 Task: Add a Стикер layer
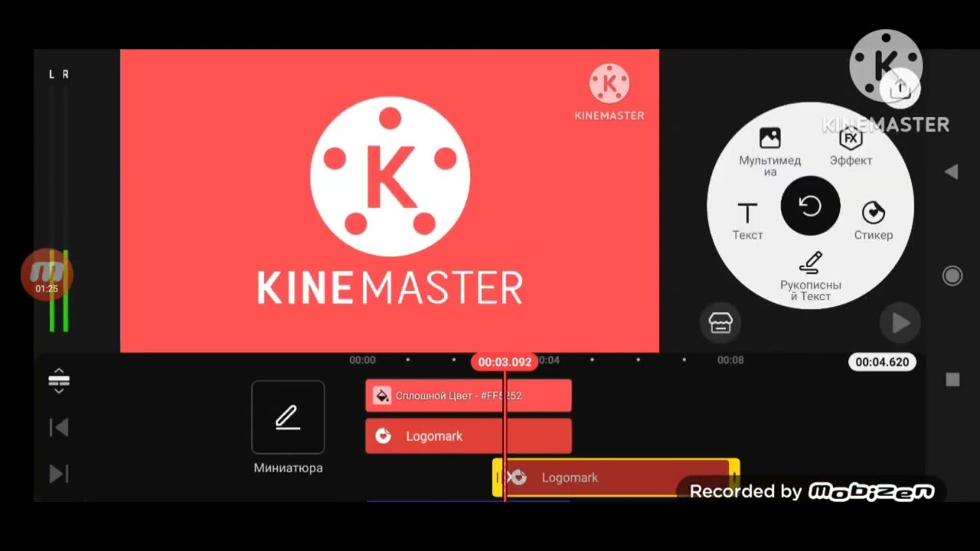click(873, 220)
